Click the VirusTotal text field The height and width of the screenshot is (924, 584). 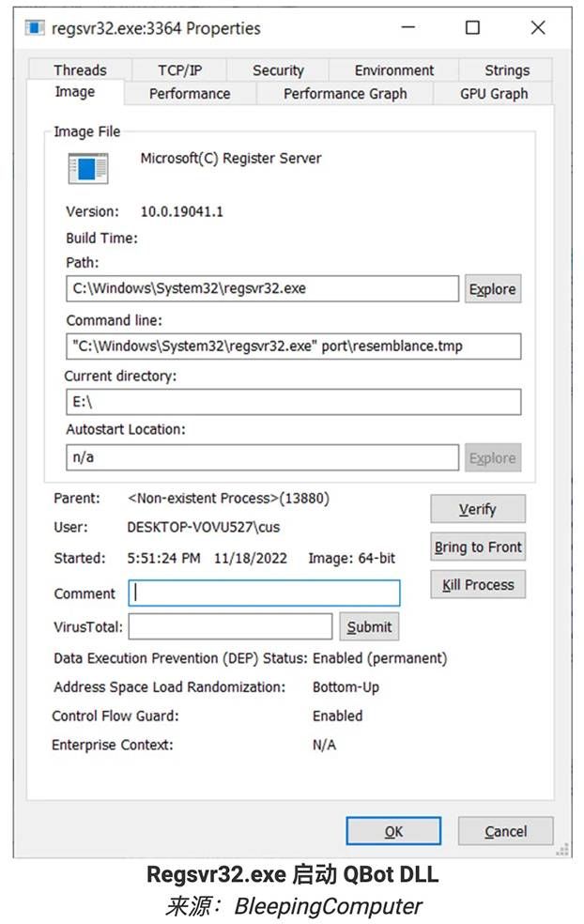point(230,626)
